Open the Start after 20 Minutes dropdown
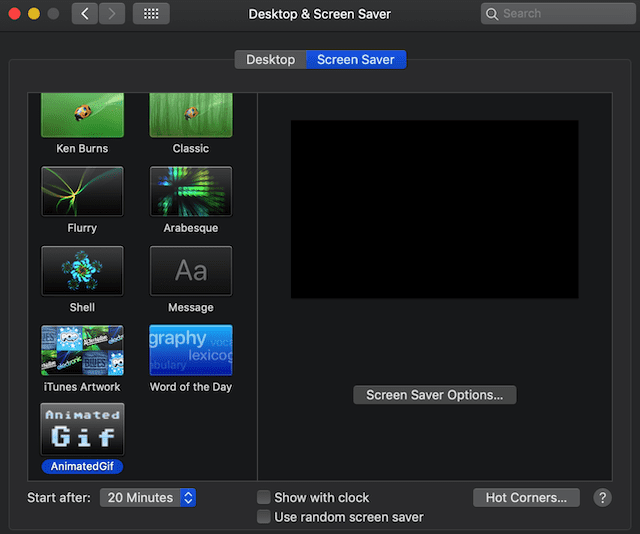640x534 pixels. (148, 497)
